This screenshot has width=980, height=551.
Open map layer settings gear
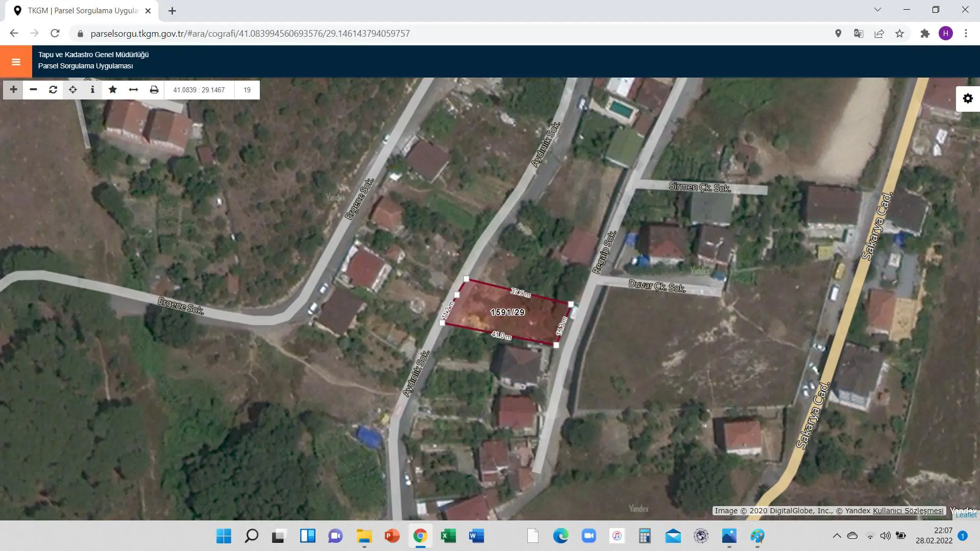coord(968,98)
